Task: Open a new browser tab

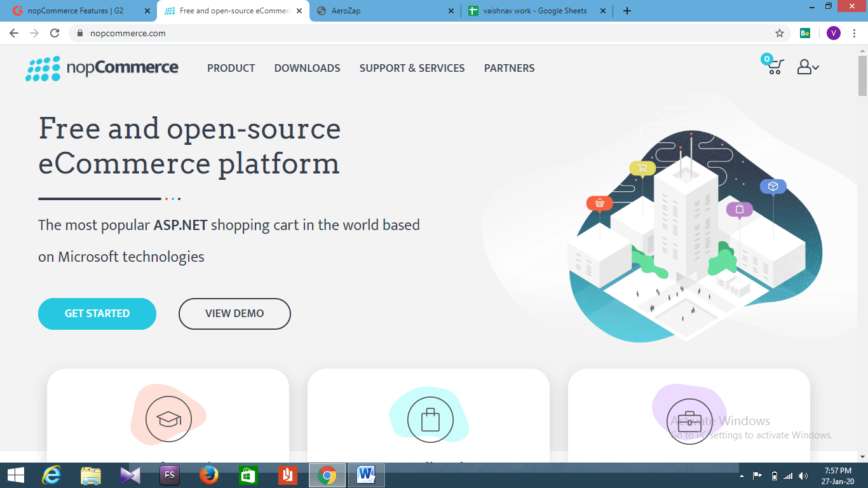Action: [627, 11]
